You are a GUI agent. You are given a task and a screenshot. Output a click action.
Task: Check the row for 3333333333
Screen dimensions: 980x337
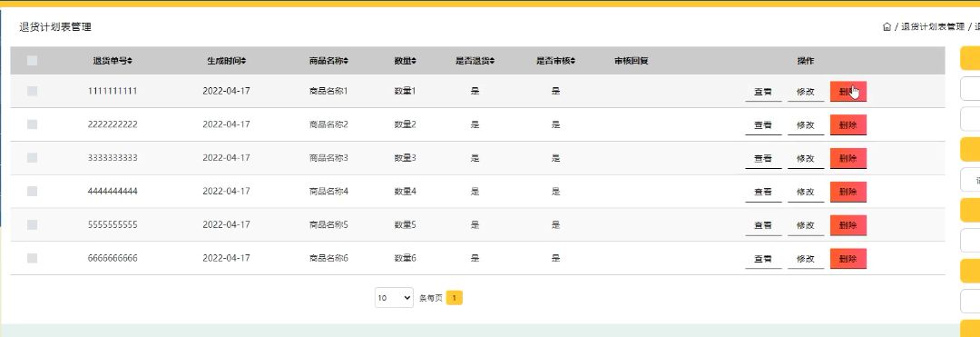click(x=33, y=157)
